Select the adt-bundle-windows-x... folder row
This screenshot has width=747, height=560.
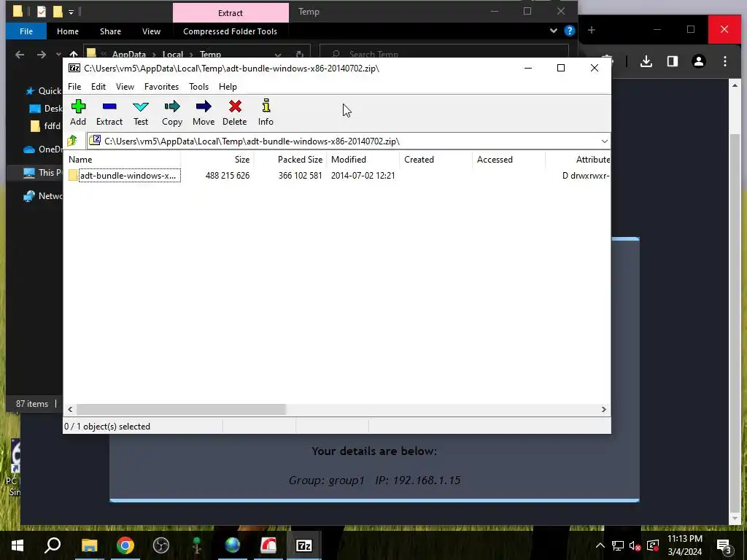tap(337, 176)
